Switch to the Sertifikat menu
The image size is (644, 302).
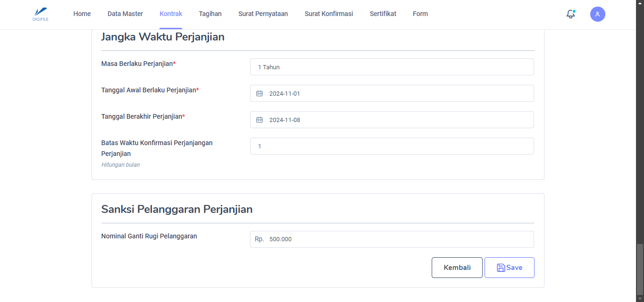[x=383, y=14]
